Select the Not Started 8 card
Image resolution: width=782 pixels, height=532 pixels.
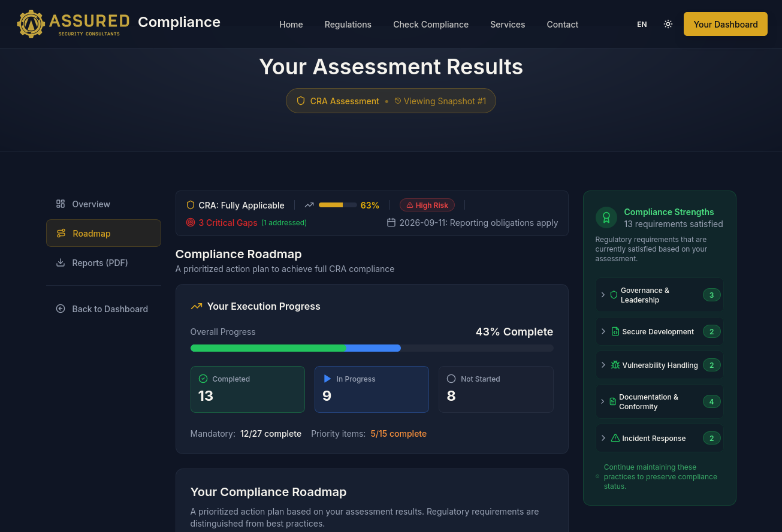(x=496, y=389)
